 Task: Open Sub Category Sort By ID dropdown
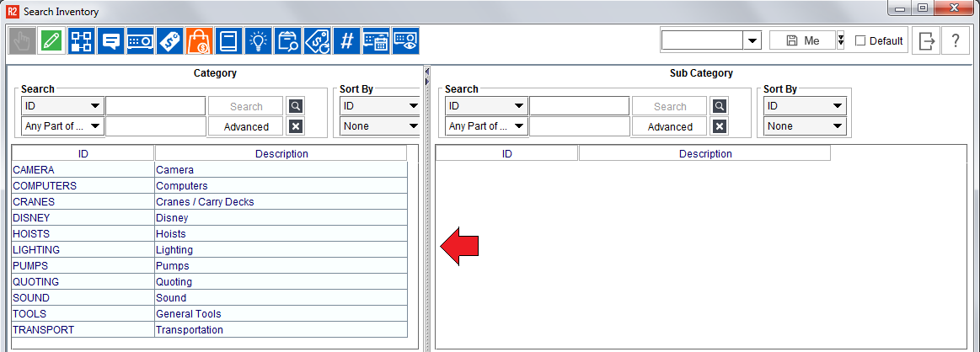pos(805,106)
